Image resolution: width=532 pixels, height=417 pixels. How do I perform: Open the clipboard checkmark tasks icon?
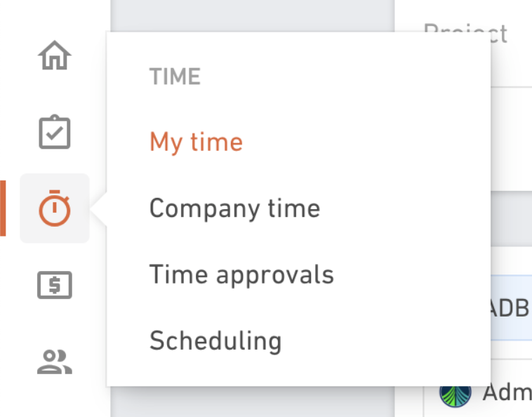[x=54, y=132]
